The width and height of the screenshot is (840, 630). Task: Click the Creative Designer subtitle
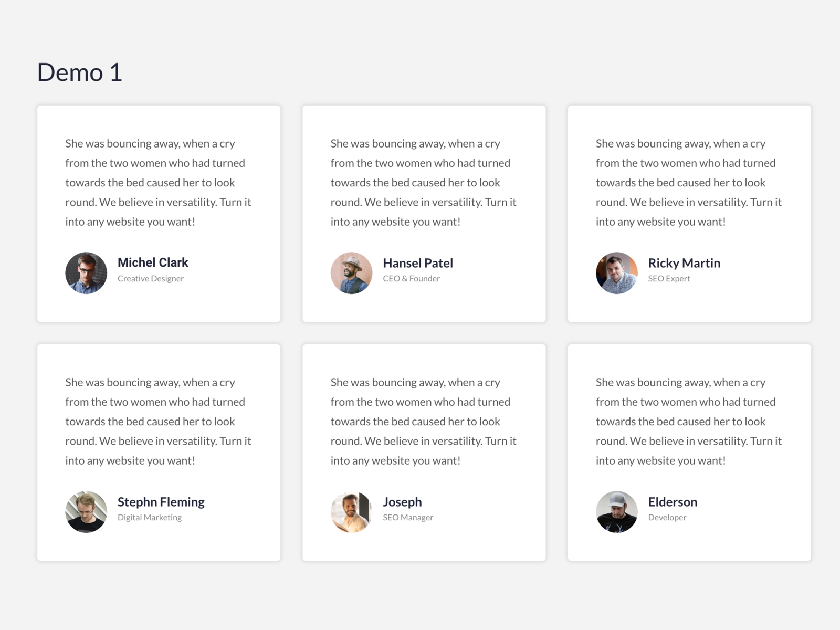pos(151,279)
